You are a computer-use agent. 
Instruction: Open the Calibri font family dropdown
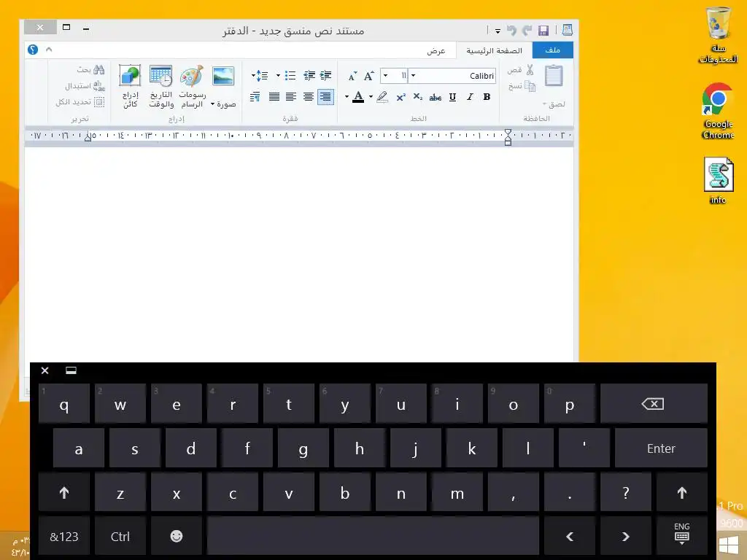[413, 76]
